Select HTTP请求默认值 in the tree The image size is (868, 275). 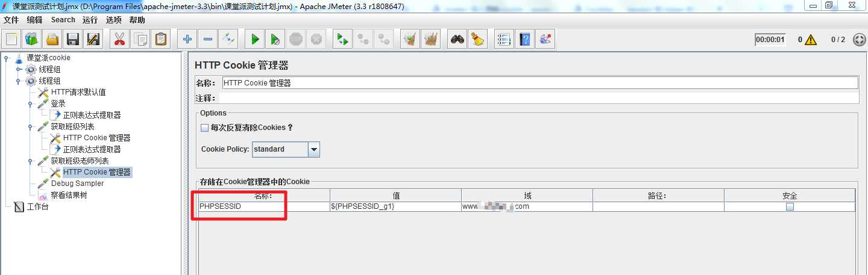[x=78, y=92]
